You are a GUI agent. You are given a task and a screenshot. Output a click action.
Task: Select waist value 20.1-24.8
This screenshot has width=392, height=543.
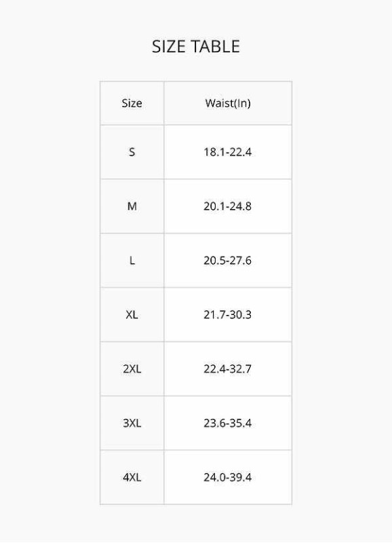[x=228, y=206]
